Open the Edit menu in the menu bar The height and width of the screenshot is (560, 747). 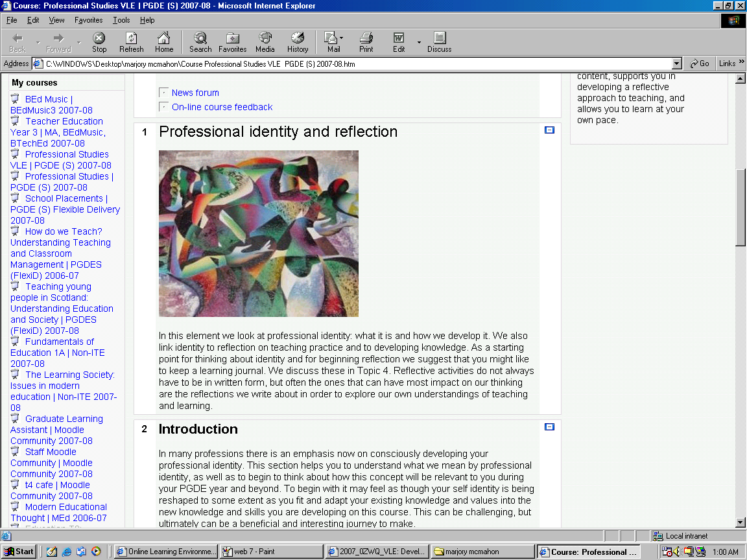pyautogui.click(x=33, y=20)
